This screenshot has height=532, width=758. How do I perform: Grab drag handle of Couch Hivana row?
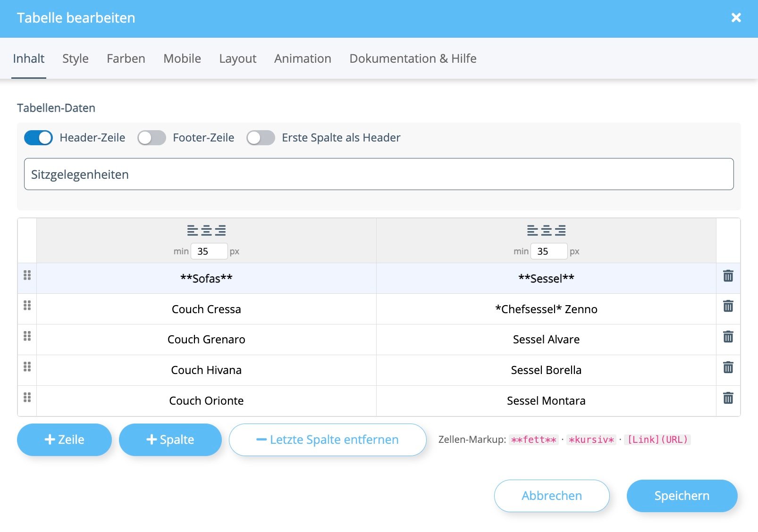point(27,366)
